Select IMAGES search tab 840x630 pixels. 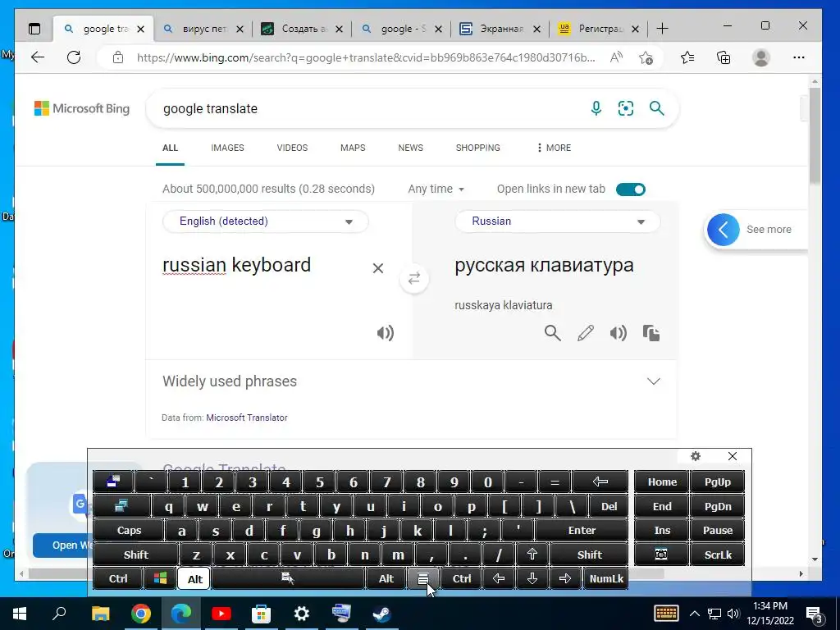(x=227, y=148)
